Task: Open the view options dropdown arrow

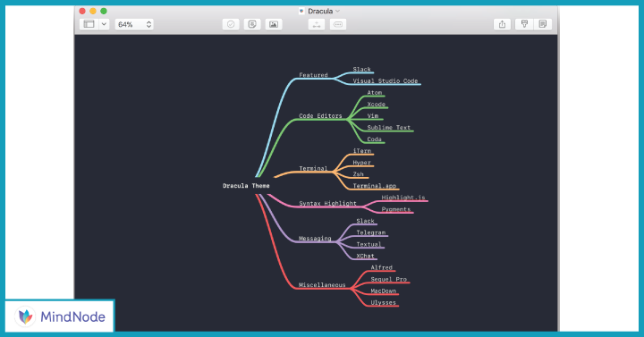Action: point(104,24)
